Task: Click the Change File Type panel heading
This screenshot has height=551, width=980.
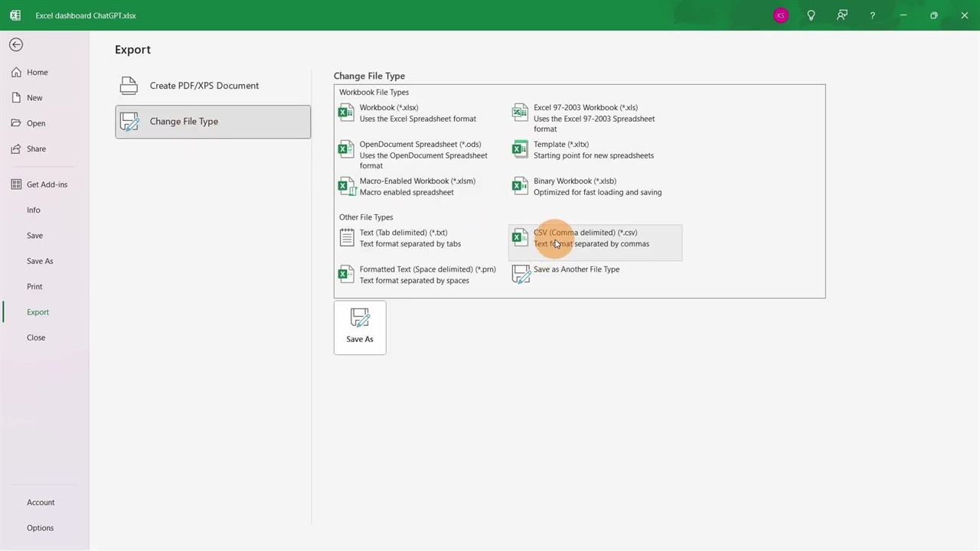Action: point(369,76)
